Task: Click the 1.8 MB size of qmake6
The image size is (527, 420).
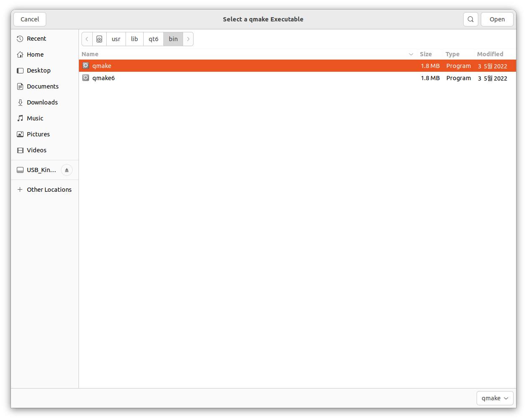Action: (430, 78)
